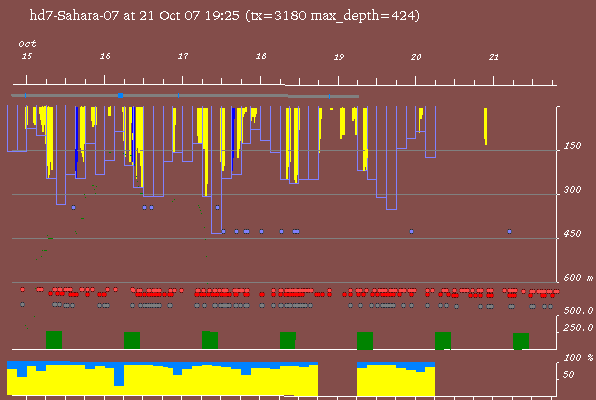Select the '19' date label on the time axis
This screenshot has width=596, height=400.
339,57
